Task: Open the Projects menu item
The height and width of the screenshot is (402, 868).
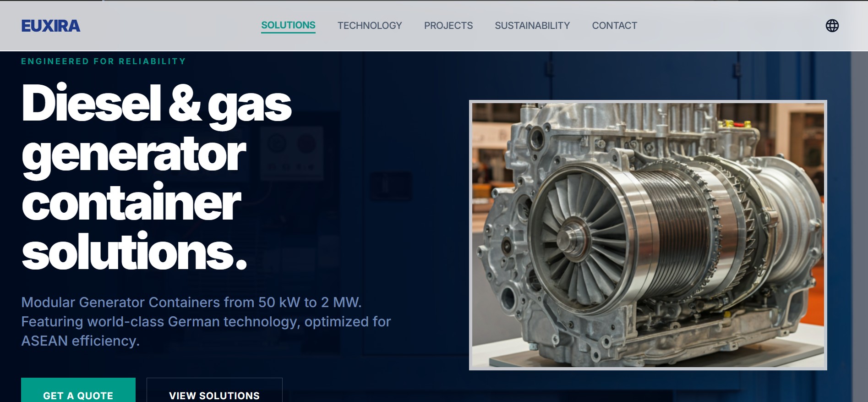Action: pyautogui.click(x=448, y=26)
